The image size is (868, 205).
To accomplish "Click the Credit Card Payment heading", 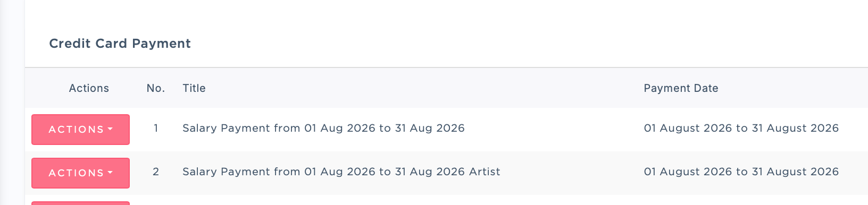I will tap(120, 44).
